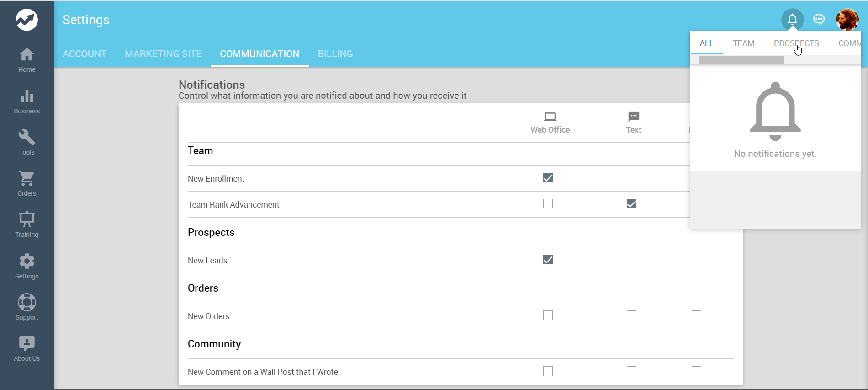868x390 pixels.
Task: Switch to the Billing tab
Action: coord(335,54)
